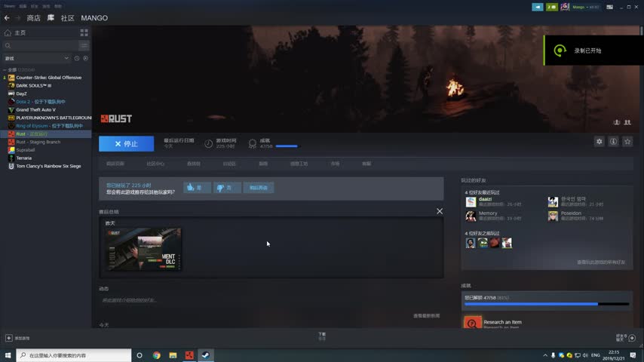Click the recommend-later button beside thumbs down

pos(259,188)
